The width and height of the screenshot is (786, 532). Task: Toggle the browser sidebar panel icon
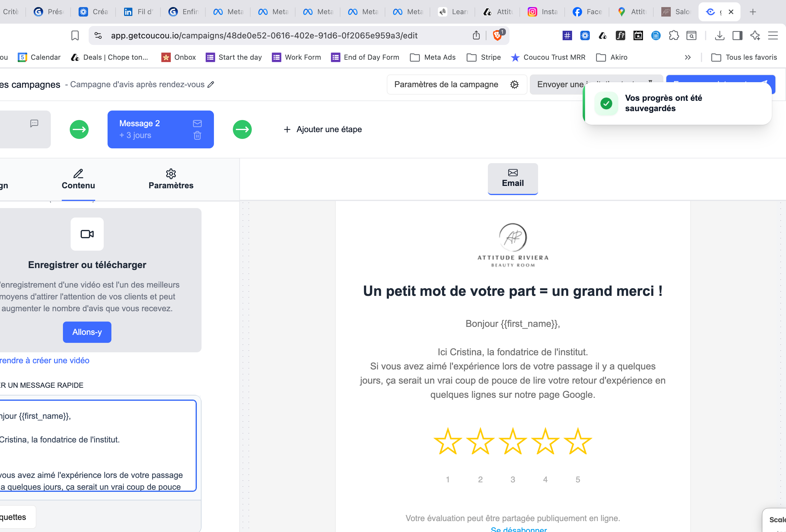(737, 35)
